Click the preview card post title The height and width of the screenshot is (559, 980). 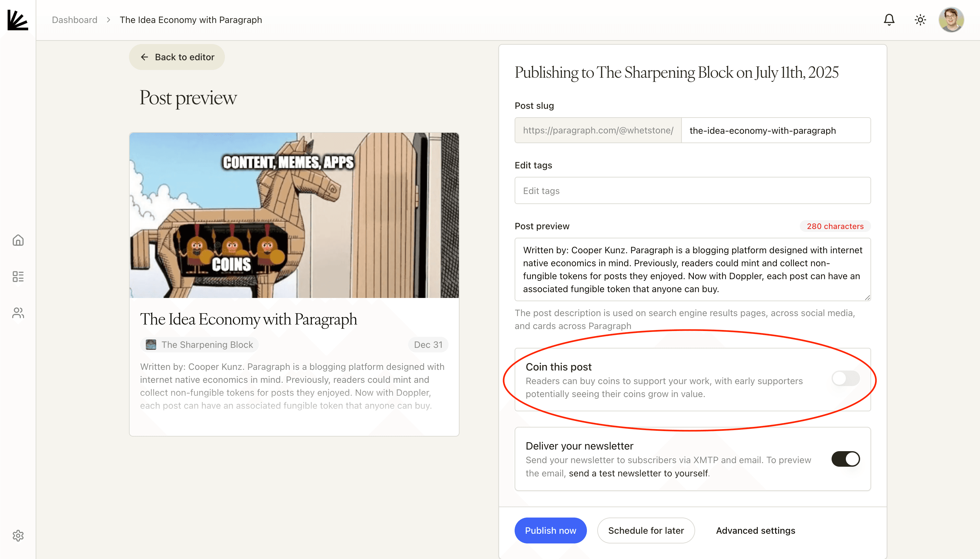point(248,319)
